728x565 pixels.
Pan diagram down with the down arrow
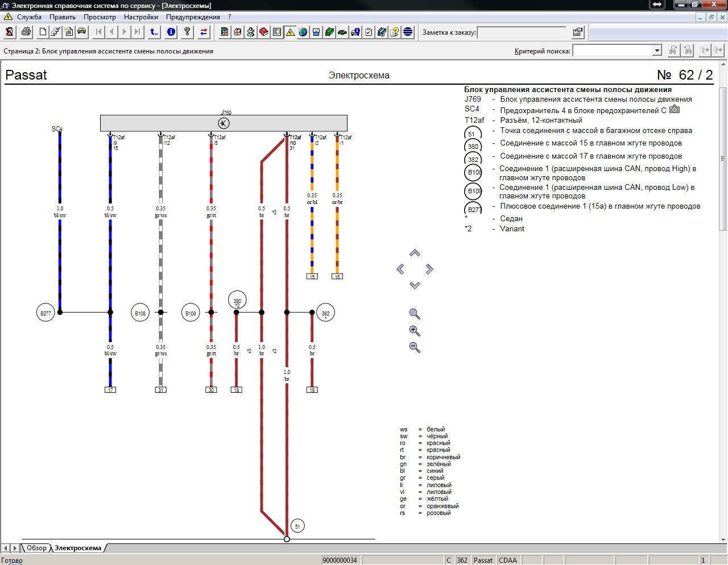click(x=415, y=285)
